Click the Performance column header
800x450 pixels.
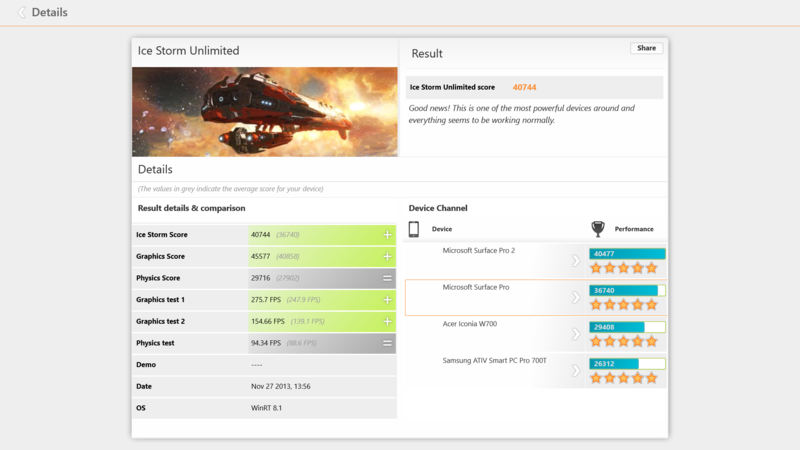[x=634, y=229]
